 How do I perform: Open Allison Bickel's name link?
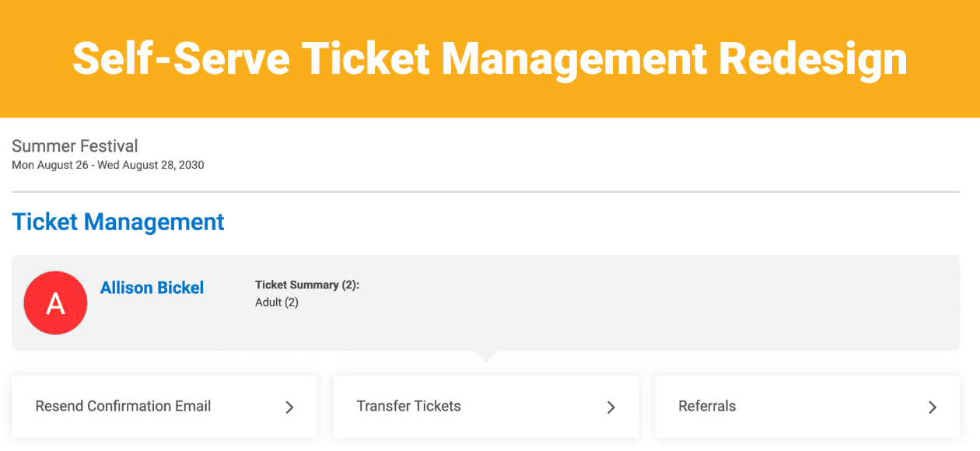[x=152, y=288]
